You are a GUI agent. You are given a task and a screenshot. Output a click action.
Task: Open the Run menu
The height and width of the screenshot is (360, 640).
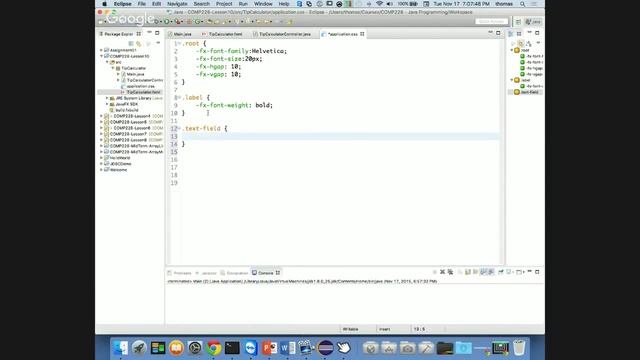[x=243, y=4]
